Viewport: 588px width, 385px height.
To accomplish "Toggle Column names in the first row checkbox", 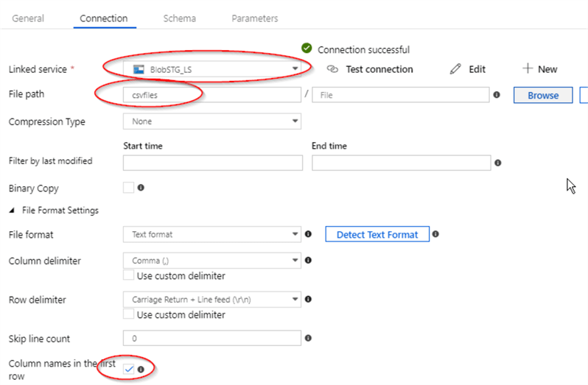I will [128, 368].
